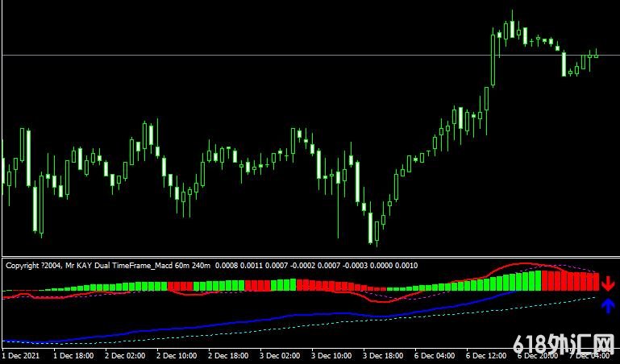Click the red down arrow signal

tap(608, 283)
